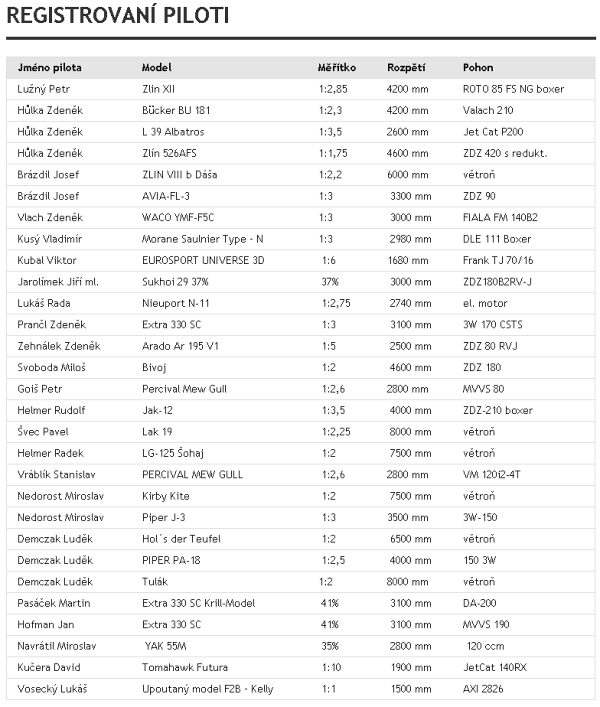This screenshot has height=707, width=600.
Task: Click the Nieuport N-11 model cell
Action: pyautogui.click(x=176, y=303)
